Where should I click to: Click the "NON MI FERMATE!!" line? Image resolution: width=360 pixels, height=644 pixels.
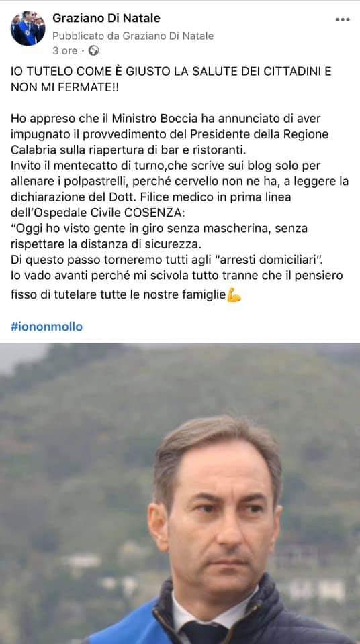[x=64, y=87]
